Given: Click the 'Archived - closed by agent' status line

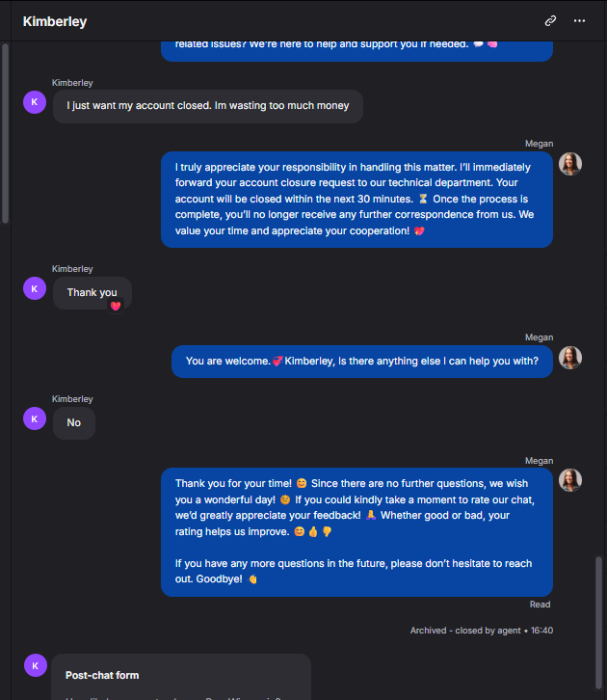Looking at the screenshot, I should [482, 631].
